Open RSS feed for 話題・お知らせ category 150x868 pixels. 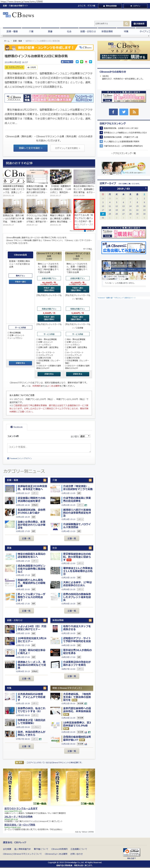[45, 620]
